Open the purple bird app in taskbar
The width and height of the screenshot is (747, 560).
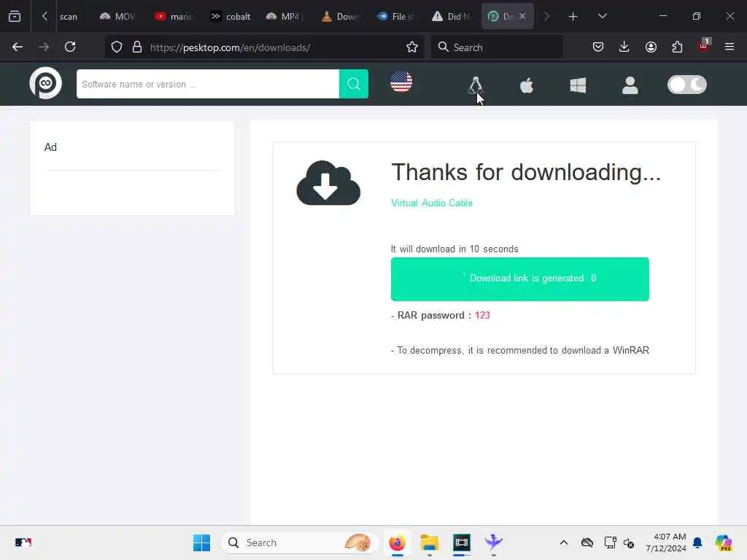point(494,542)
